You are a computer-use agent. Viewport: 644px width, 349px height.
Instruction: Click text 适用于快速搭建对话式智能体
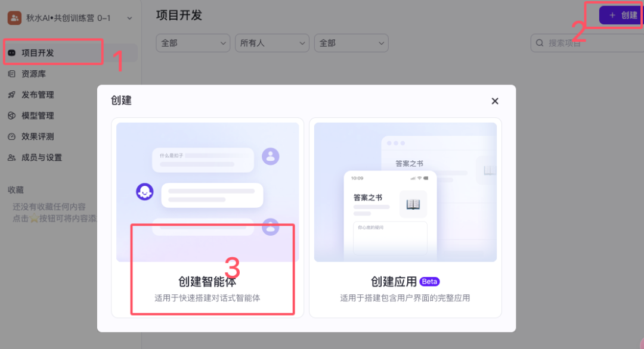pos(208,298)
